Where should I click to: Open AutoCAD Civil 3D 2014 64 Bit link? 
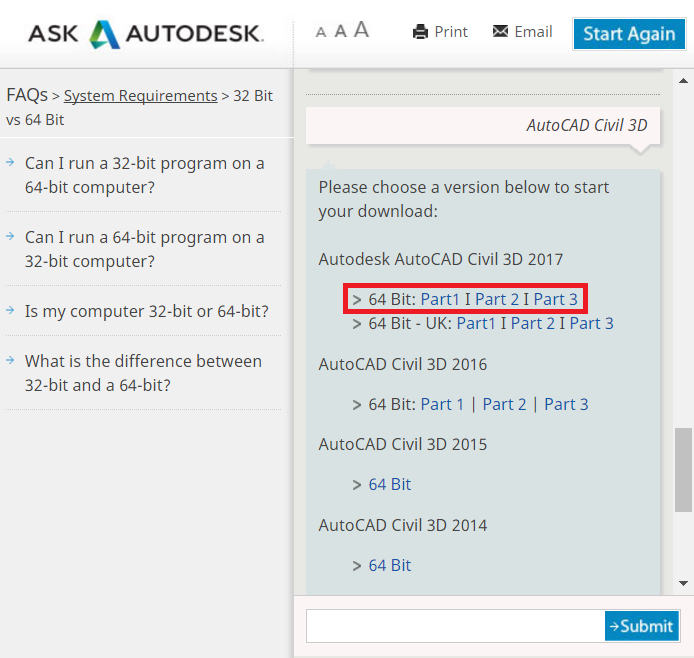point(389,565)
